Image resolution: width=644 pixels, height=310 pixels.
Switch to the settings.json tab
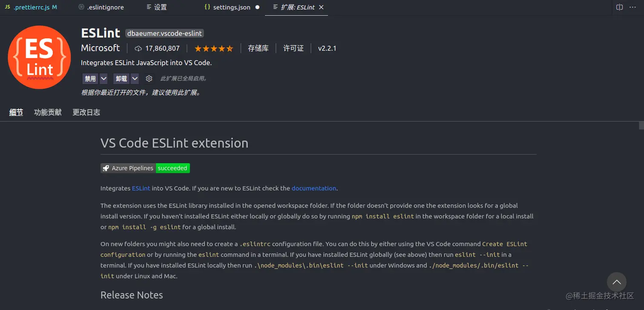click(232, 7)
